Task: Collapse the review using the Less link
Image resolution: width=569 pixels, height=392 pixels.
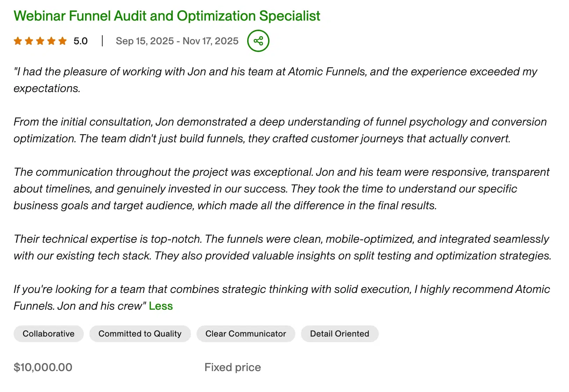Action: coord(161,306)
